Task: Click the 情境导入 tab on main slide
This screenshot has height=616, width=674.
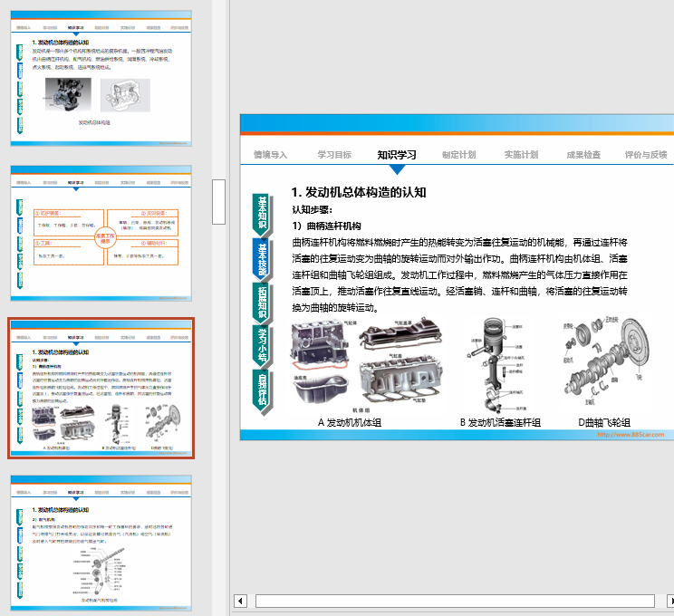Action: 270,155
